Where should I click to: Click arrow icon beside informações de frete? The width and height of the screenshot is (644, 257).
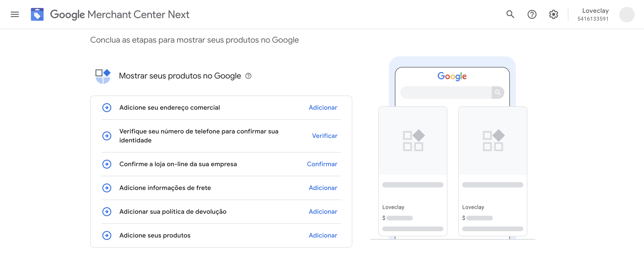[x=107, y=188]
